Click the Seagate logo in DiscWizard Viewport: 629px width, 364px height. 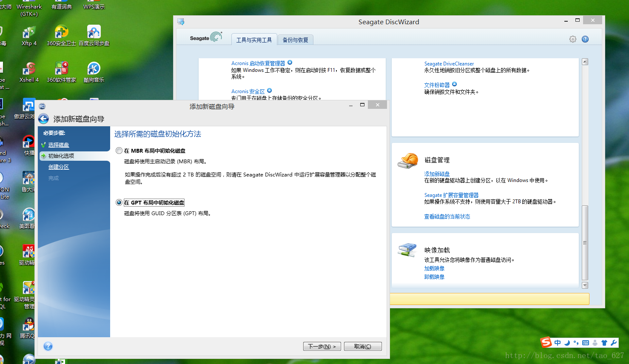click(206, 37)
